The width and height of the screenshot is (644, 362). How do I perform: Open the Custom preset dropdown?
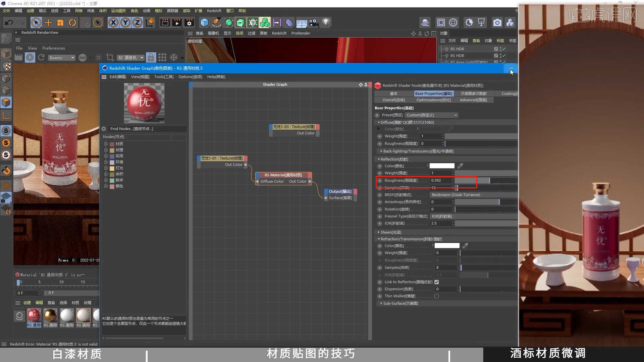[x=432, y=115]
